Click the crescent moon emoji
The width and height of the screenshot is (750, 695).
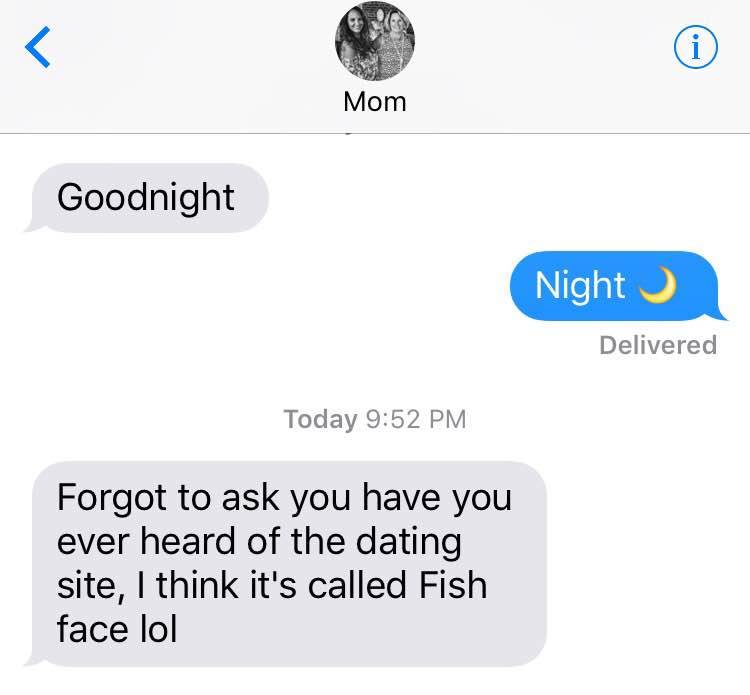656,286
